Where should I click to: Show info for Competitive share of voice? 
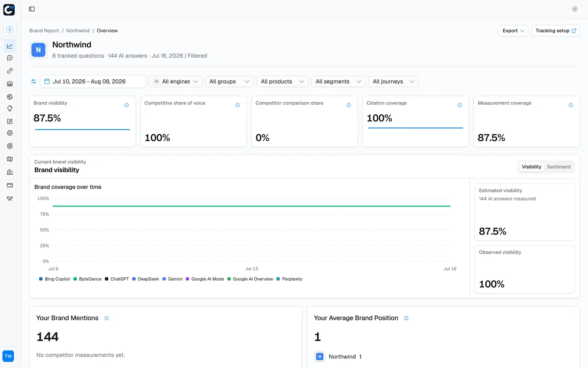coord(238,105)
